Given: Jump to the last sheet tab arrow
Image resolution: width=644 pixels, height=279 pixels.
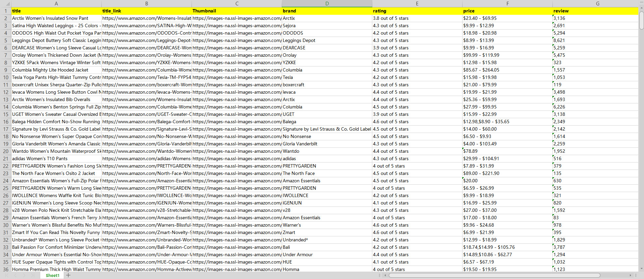Looking at the screenshot, I should (32, 275).
